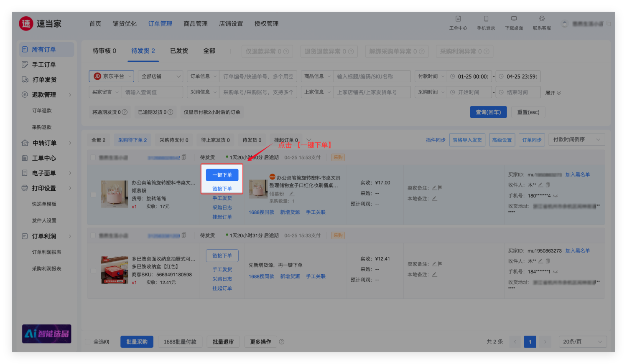The image size is (627, 364).
Task: Click the blue 一键下单 button
Action: coord(222,175)
